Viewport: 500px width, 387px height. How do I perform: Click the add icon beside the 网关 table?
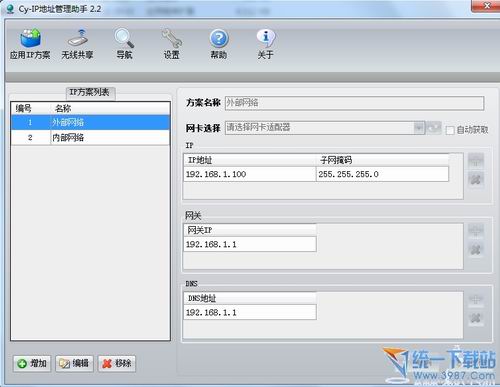click(x=476, y=230)
